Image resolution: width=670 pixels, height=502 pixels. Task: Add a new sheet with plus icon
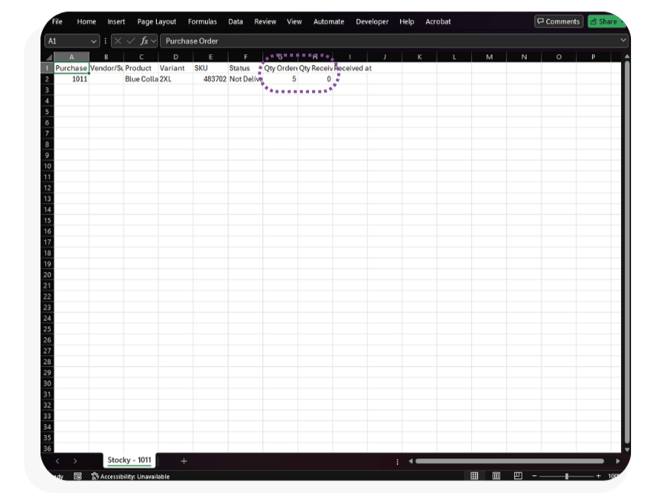[184, 461]
